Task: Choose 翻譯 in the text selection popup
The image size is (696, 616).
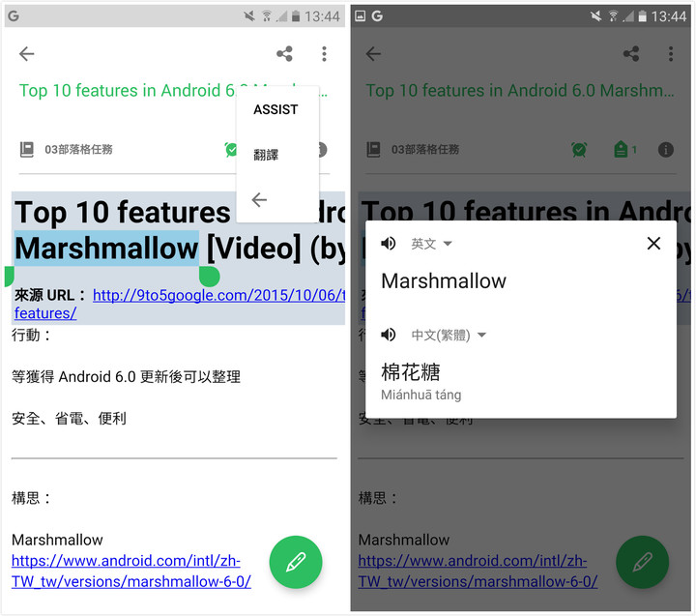Action: pyautogui.click(x=266, y=155)
